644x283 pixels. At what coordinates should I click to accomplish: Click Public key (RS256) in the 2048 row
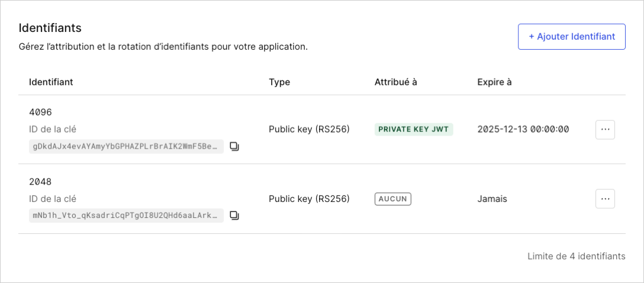pos(309,199)
